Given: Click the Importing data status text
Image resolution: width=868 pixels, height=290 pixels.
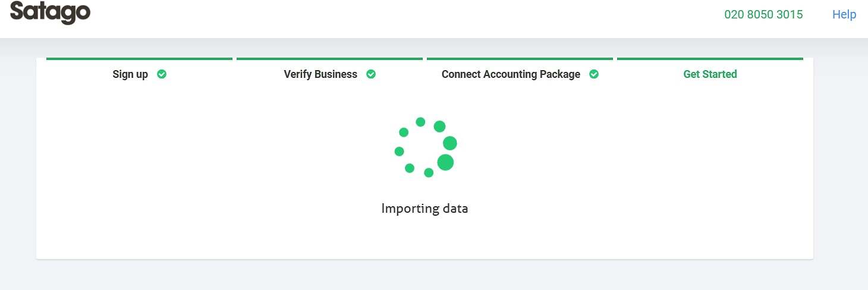Looking at the screenshot, I should 424,209.
